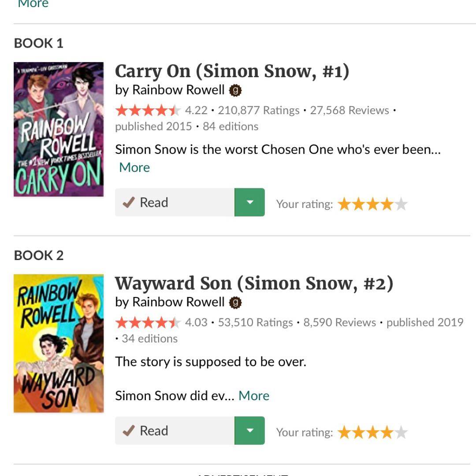Open Carry On (Simon Snow, #1) title
Screen dimensions: 476x476
pos(232,71)
